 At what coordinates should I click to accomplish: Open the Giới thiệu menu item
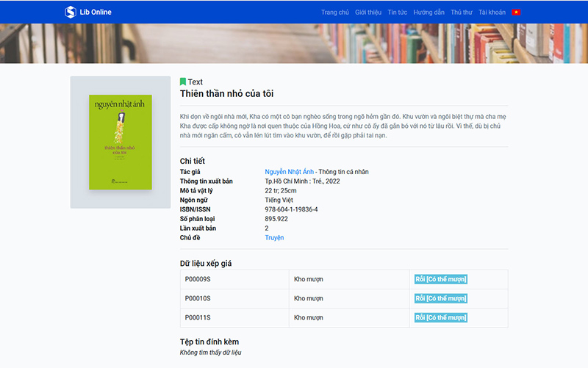[368, 12]
